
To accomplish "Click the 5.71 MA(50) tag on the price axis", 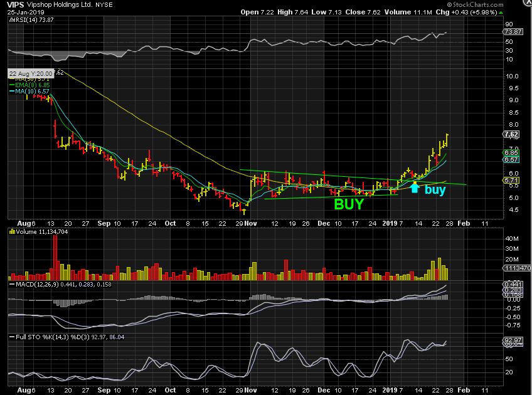I will click(511, 181).
